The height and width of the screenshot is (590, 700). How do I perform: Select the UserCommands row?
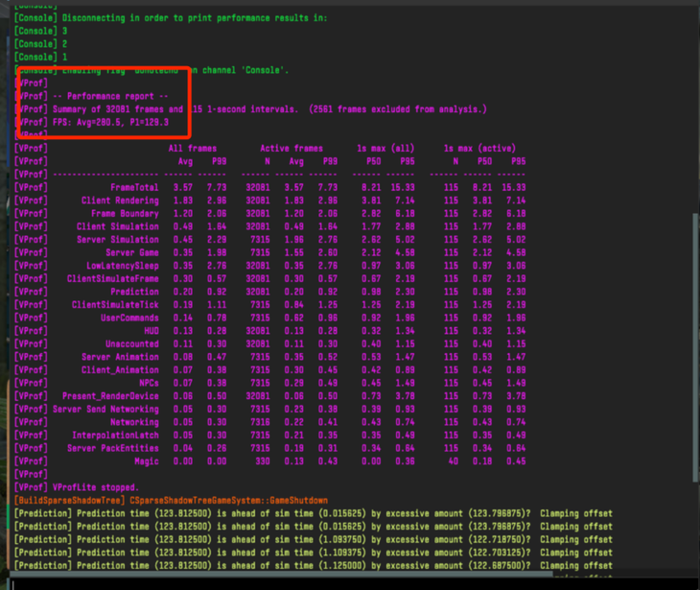[129, 317]
